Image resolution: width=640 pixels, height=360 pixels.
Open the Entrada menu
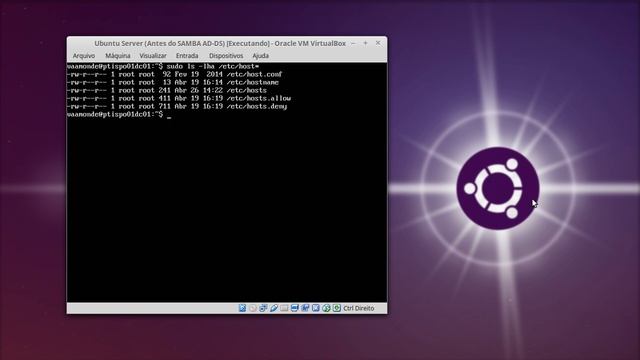click(x=187, y=56)
